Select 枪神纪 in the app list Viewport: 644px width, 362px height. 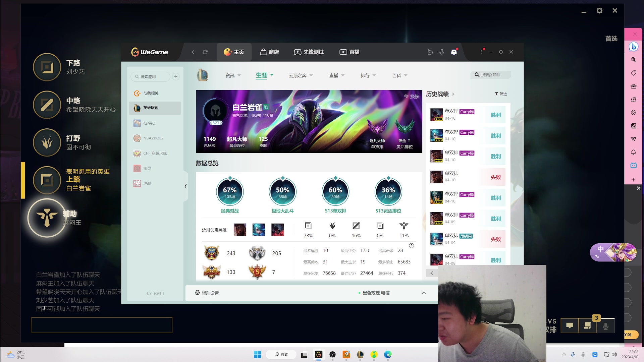(155, 123)
